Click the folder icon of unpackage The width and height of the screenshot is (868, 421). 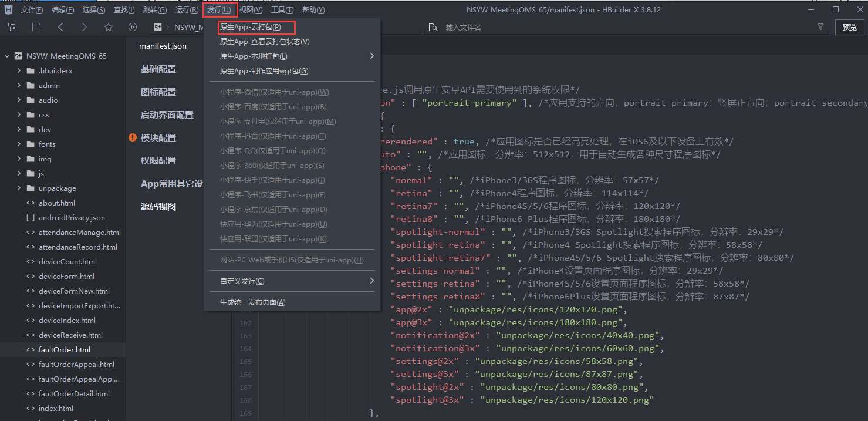[x=31, y=188]
